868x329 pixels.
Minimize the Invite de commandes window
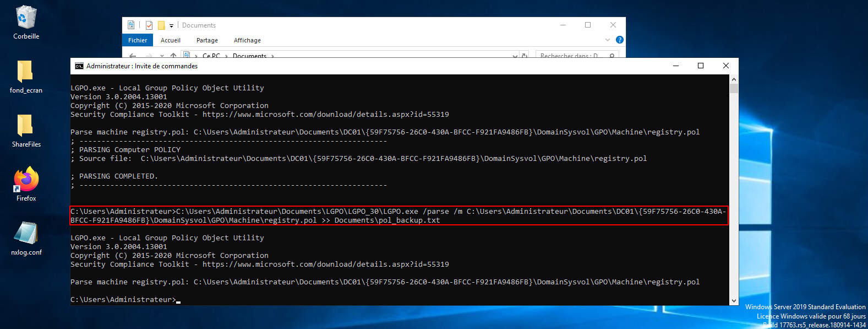click(676, 66)
